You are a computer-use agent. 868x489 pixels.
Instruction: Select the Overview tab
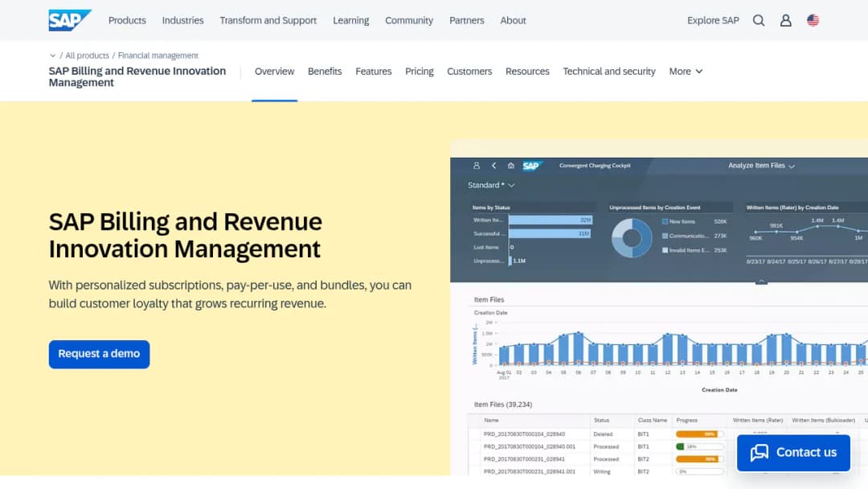[275, 72]
